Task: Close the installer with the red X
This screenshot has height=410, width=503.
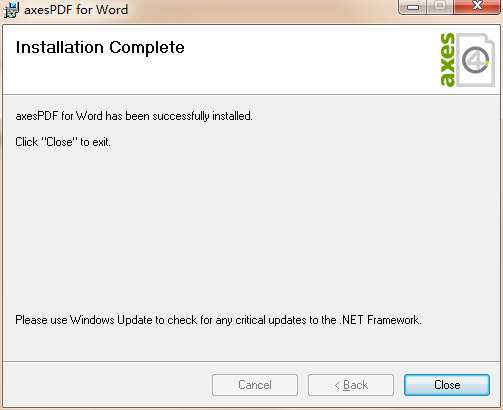Action: (x=477, y=6)
